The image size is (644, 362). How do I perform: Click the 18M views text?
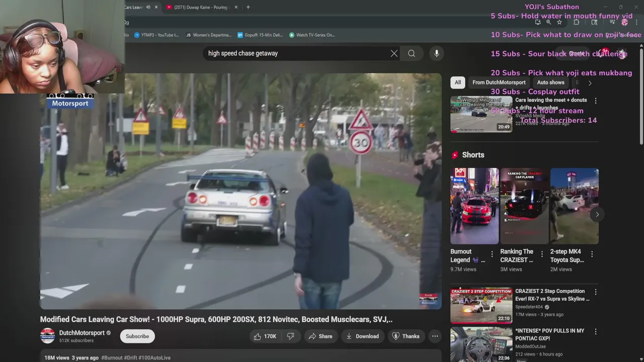pyautogui.click(x=57, y=358)
